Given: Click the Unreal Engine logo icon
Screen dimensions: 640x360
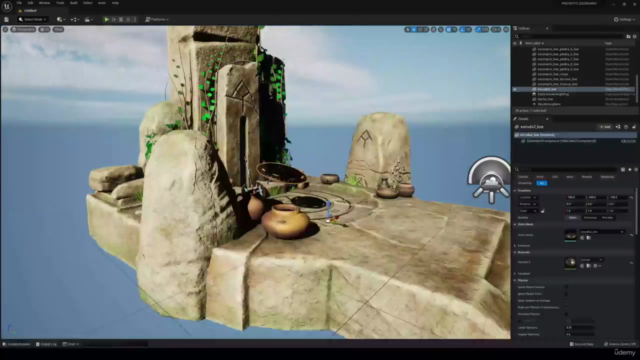Looking at the screenshot, I should [7, 6].
